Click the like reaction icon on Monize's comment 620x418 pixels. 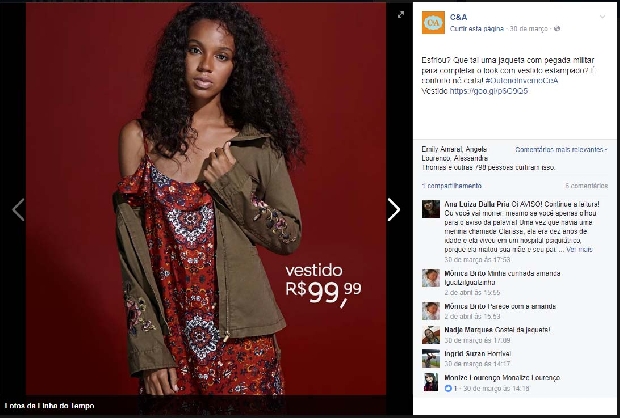coord(448,388)
